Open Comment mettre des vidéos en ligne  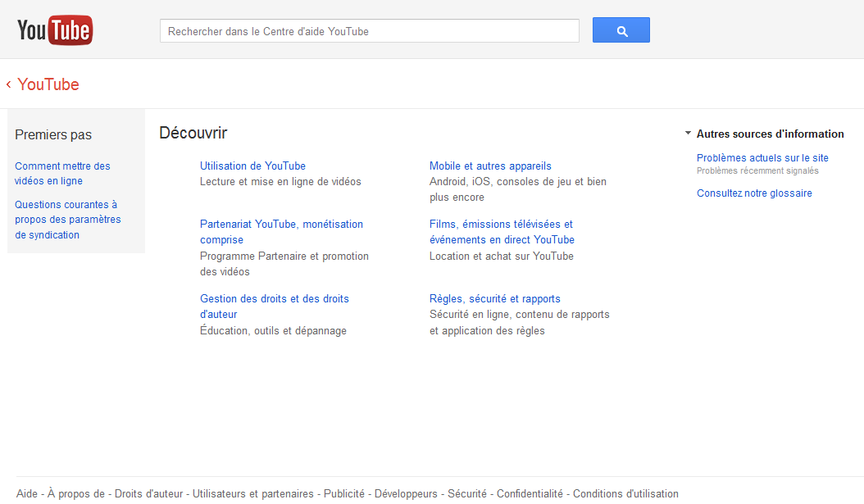click(x=62, y=174)
